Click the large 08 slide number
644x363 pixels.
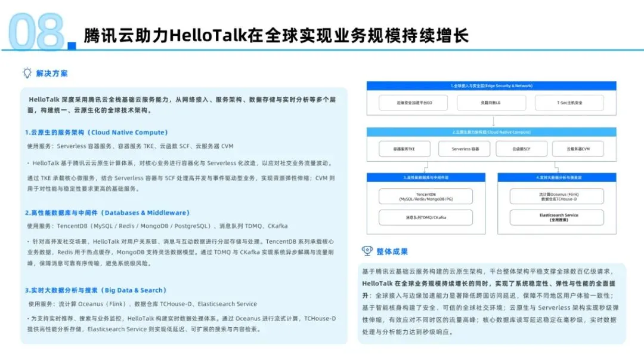[36, 31]
